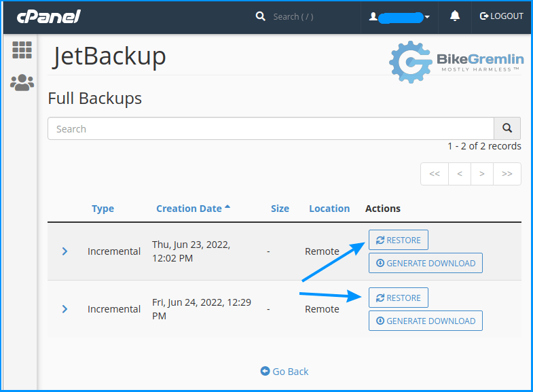The image size is (533, 392).
Task: Expand the Jun 24, 2022 backup row
Action: [65, 309]
